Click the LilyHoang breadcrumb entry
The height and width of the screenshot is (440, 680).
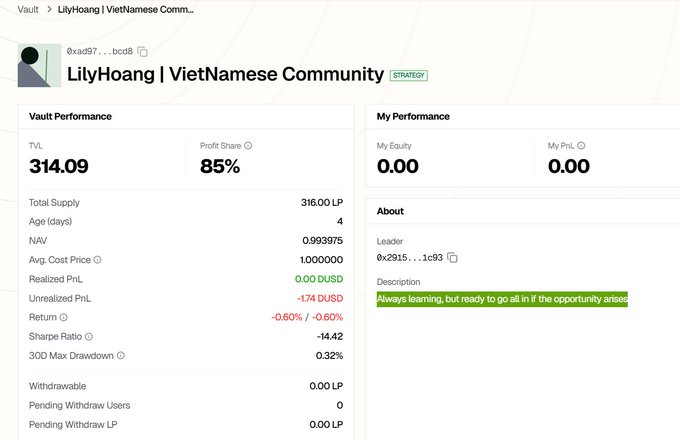click(126, 10)
